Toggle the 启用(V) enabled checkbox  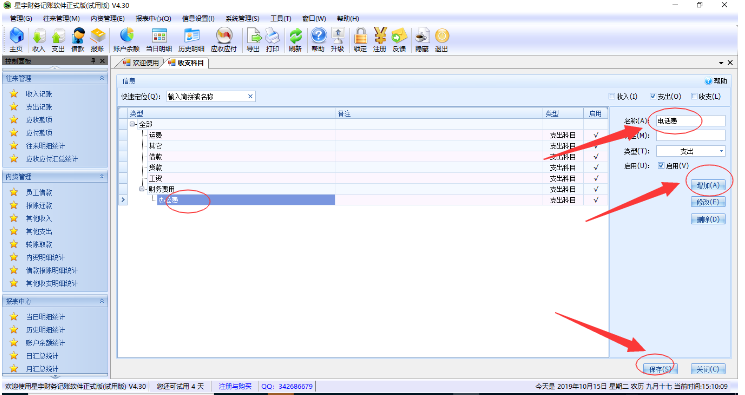[x=661, y=165]
